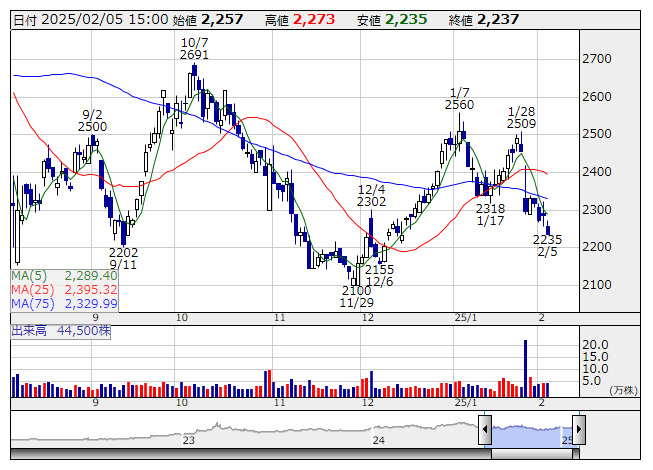This screenshot has height=470, width=653.
Task: Click year marker 23 in overview chart
Action: [189, 440]
